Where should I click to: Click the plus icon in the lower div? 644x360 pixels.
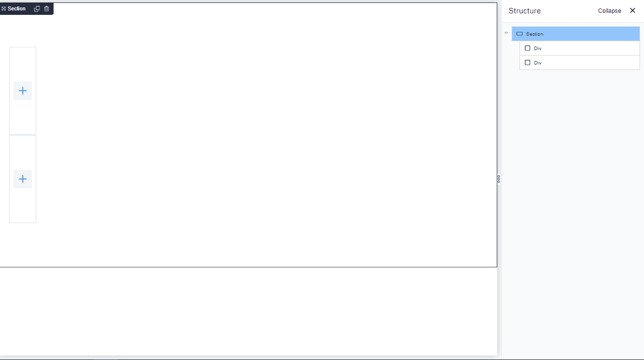(x=22, y=179)
